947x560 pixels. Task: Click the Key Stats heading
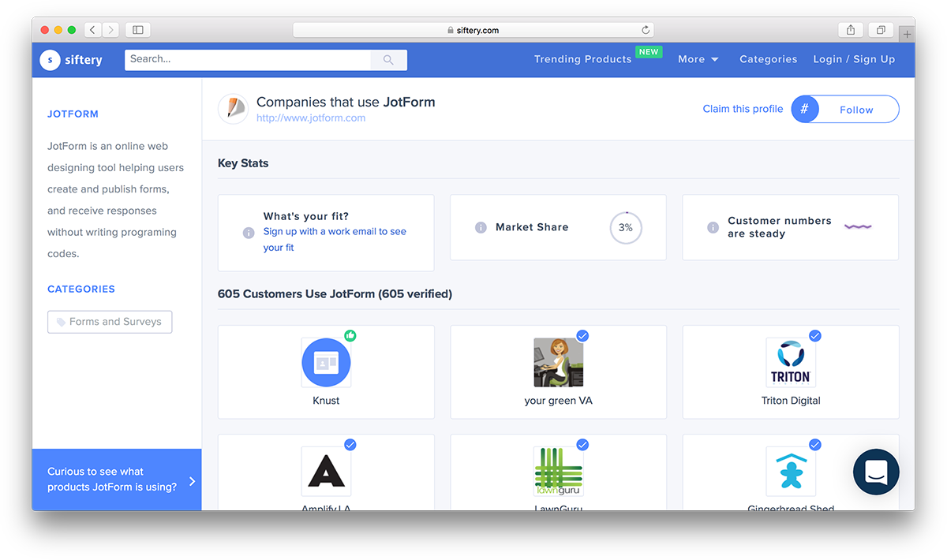coord(243,163)
